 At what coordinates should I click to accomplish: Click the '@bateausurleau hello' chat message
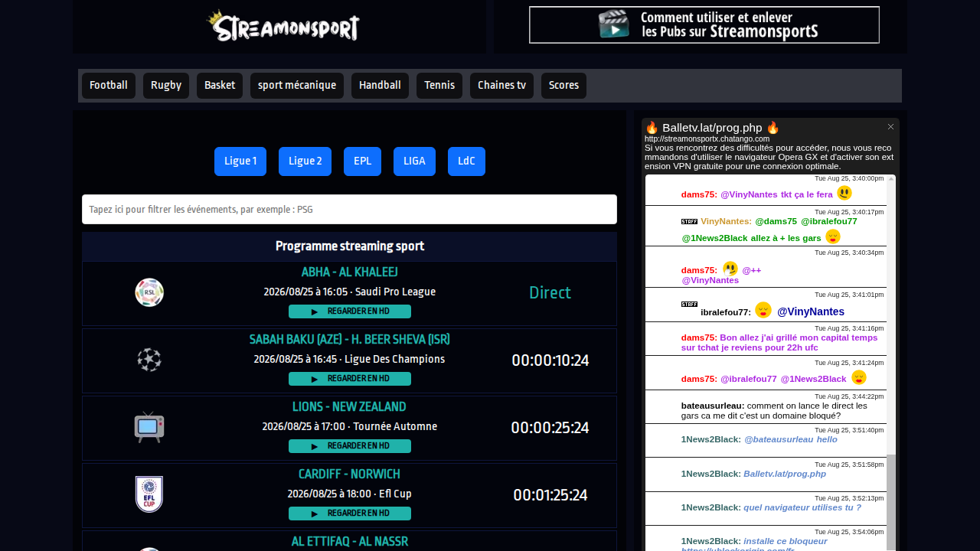(791, 439)
